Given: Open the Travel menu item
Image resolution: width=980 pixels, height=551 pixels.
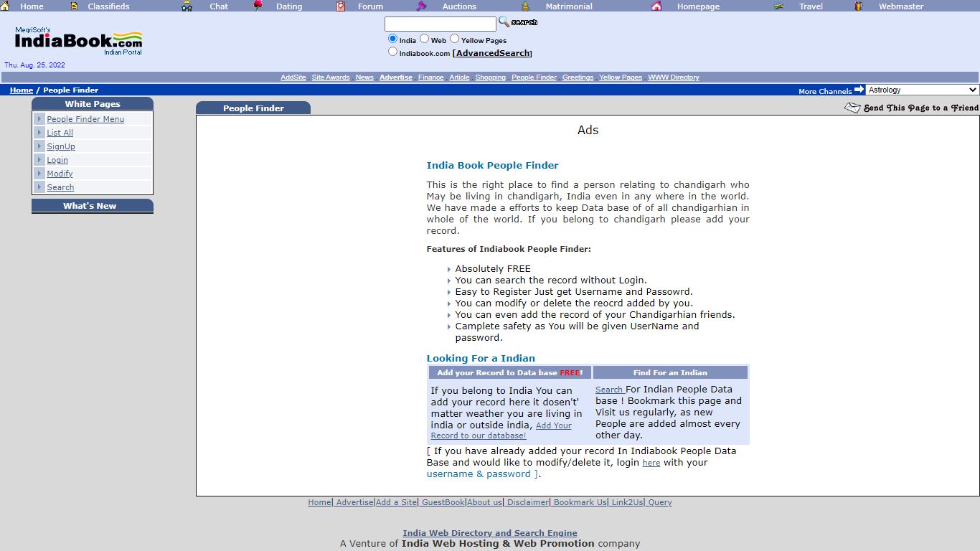Looking at the screenshot, I should (x=811, y=6).
